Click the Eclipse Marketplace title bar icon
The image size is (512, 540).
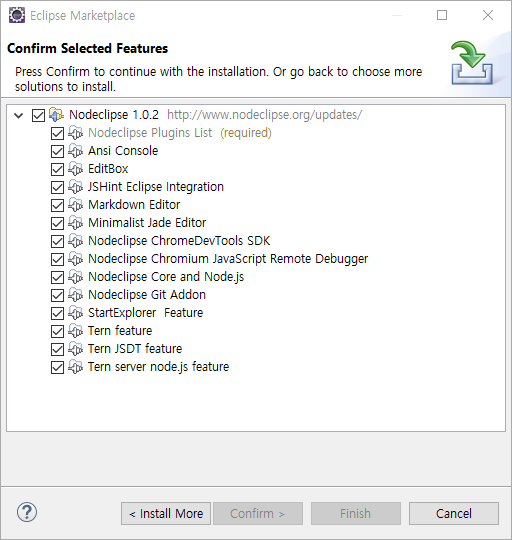click(17, 15)
